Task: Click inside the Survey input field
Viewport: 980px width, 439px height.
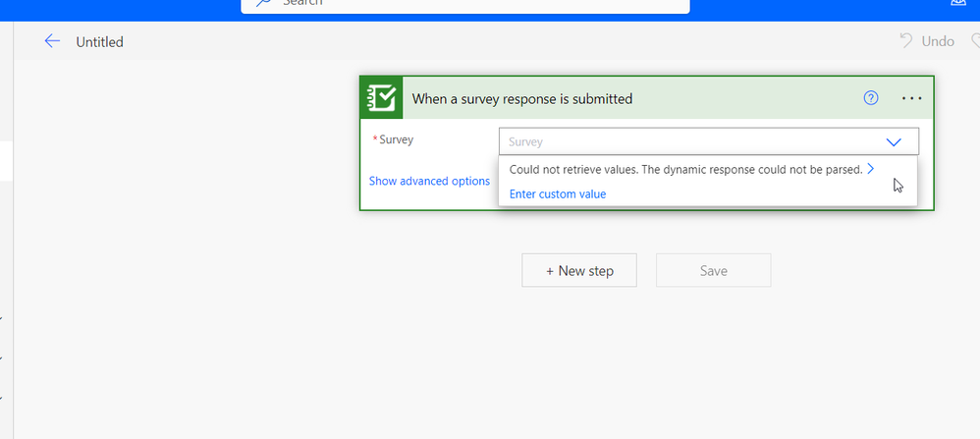Action: coord(687,142)
